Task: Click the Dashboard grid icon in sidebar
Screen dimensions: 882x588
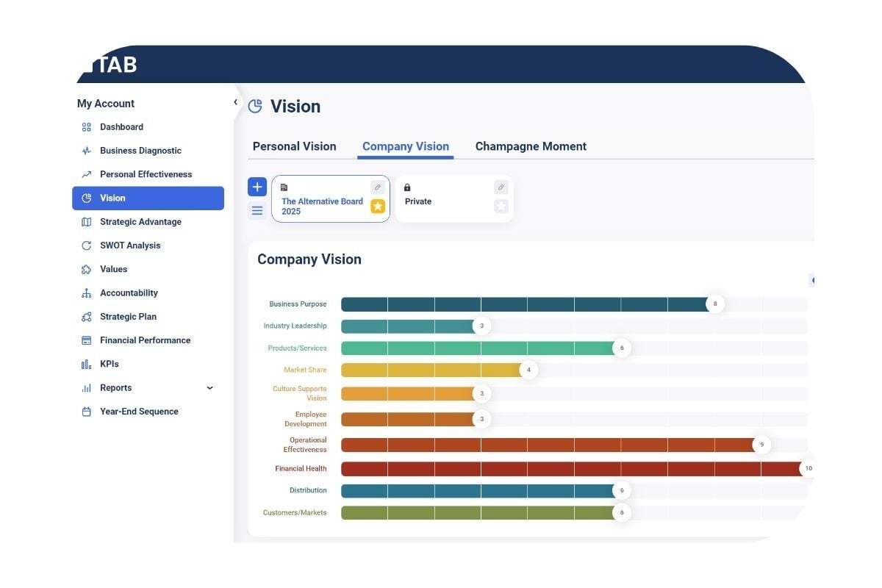Action: click(86, 127)
